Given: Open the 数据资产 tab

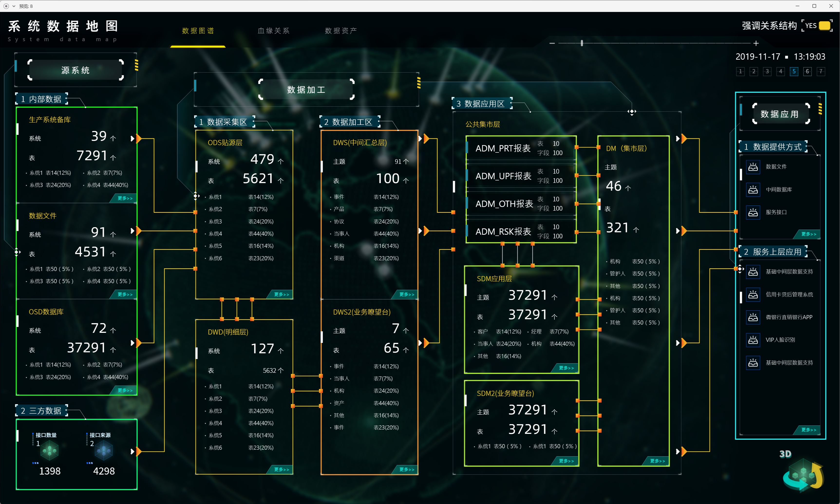Looking at the screenshot, I should pos(341,31).
